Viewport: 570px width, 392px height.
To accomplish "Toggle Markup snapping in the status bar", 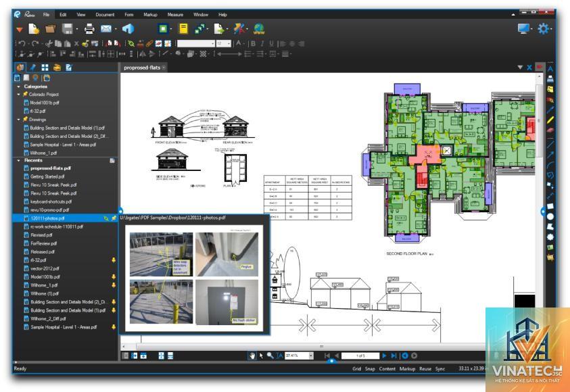I will click(408, 369).
